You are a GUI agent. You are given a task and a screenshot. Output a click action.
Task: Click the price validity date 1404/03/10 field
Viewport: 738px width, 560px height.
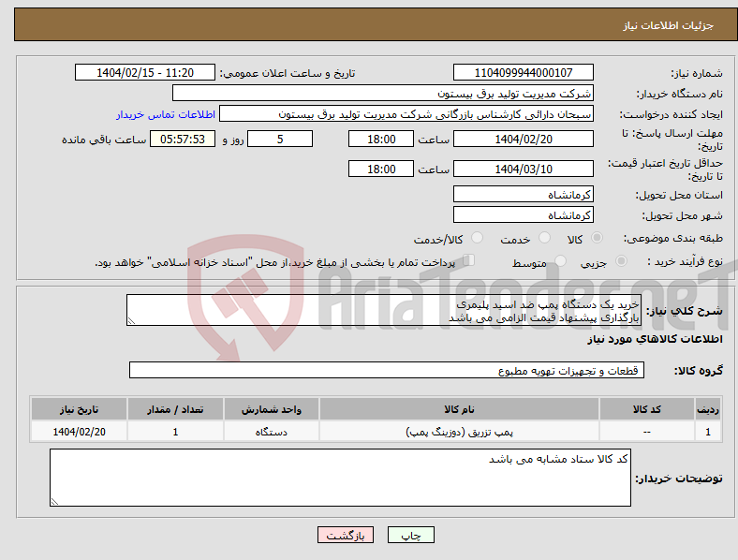click(523, 169)
